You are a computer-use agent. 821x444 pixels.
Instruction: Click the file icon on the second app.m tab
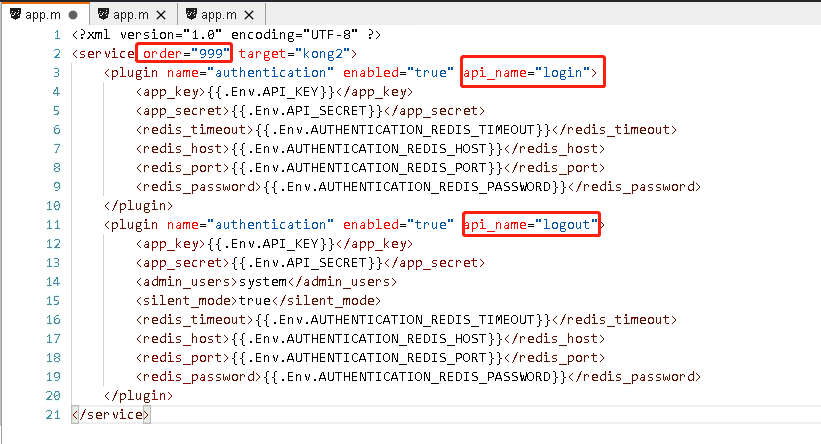[x=105, y=15]
